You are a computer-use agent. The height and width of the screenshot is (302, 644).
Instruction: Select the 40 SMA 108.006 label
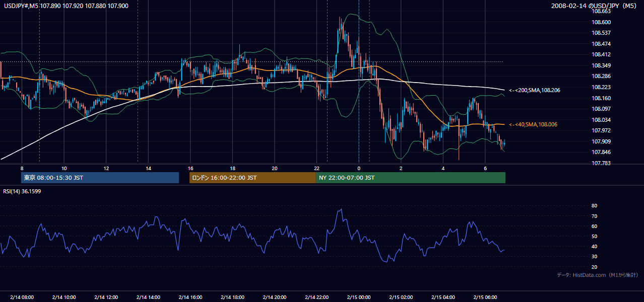tap(533, 124)
